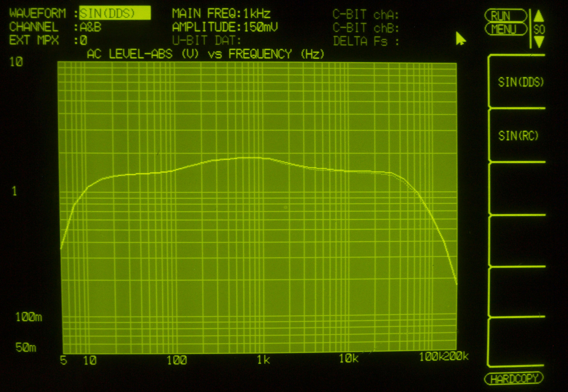Select the SIN(RC) softkey option

518,136
